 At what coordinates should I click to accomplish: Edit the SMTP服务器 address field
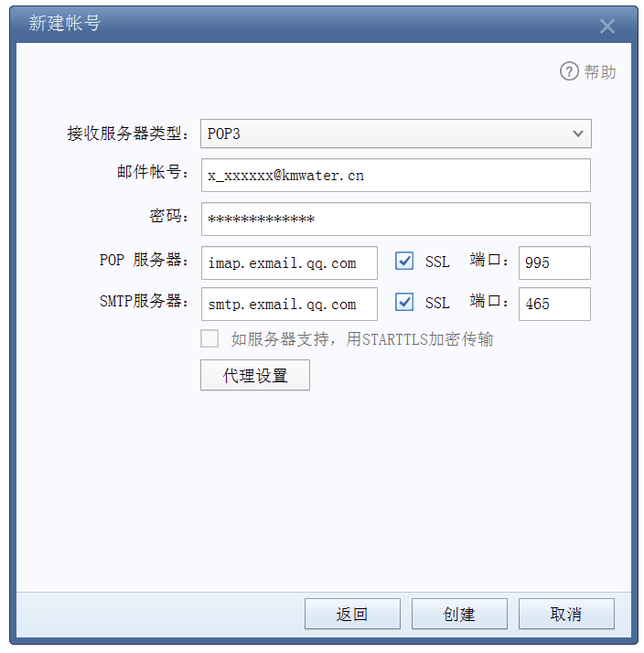pos(289,304)
